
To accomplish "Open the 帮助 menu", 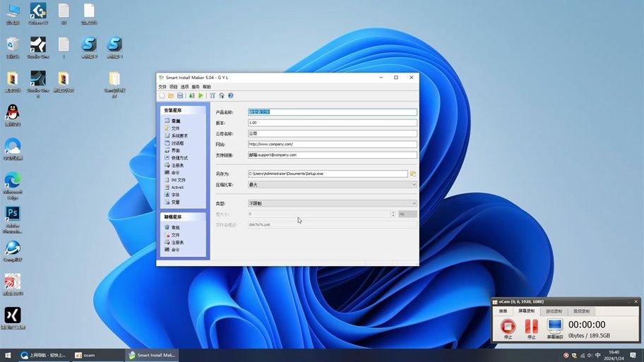I will [x=207, y=87].
